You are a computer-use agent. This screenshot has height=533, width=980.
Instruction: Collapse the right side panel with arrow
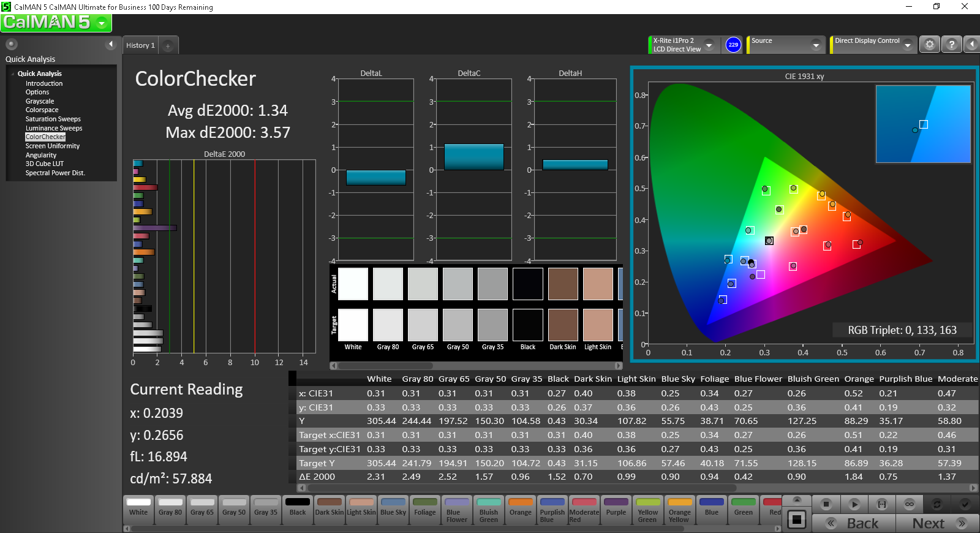[972, 45]
